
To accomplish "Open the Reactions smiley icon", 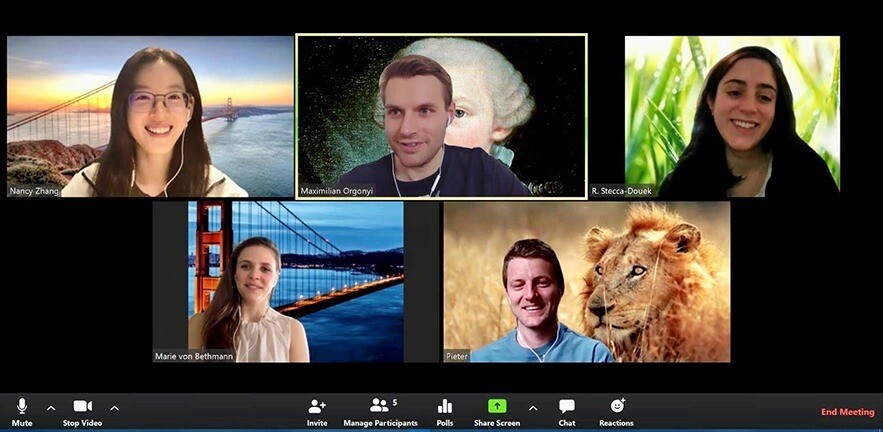I will click(x=617, y=407).
